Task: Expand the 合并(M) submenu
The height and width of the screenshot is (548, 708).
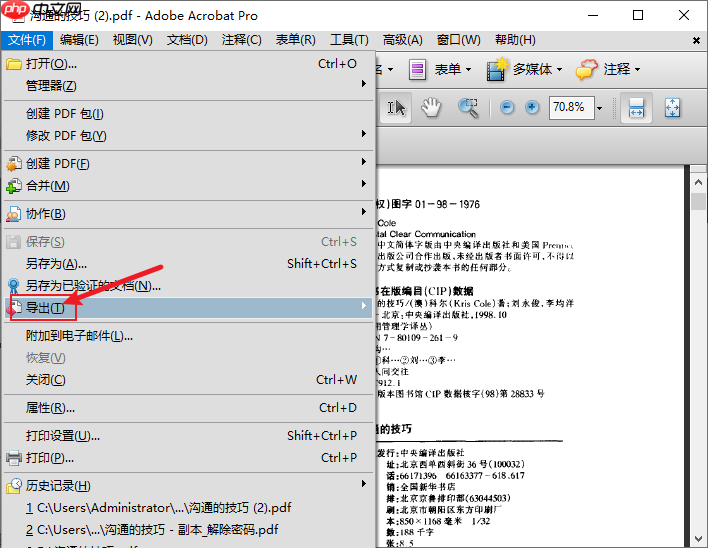Action: coord(188,186)
